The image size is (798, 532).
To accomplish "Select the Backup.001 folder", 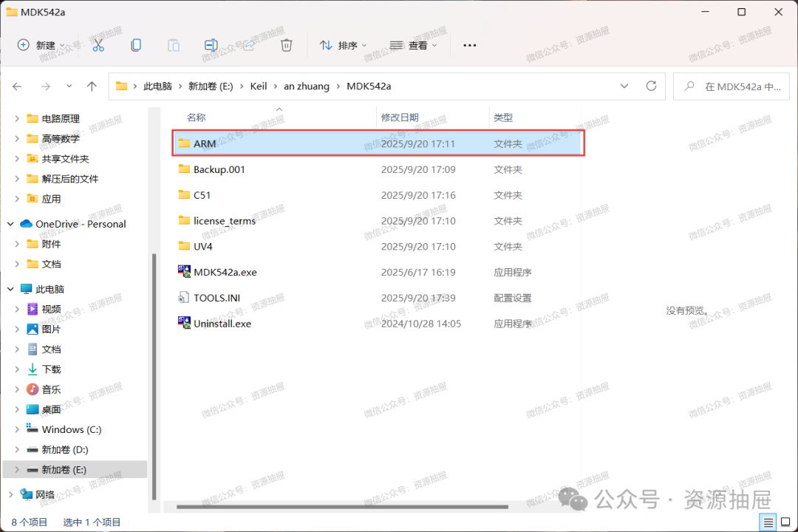I will tap(378, 169).
